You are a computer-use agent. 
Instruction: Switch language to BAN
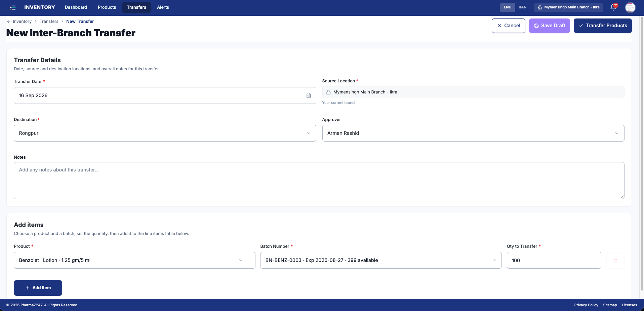(522, 7)
